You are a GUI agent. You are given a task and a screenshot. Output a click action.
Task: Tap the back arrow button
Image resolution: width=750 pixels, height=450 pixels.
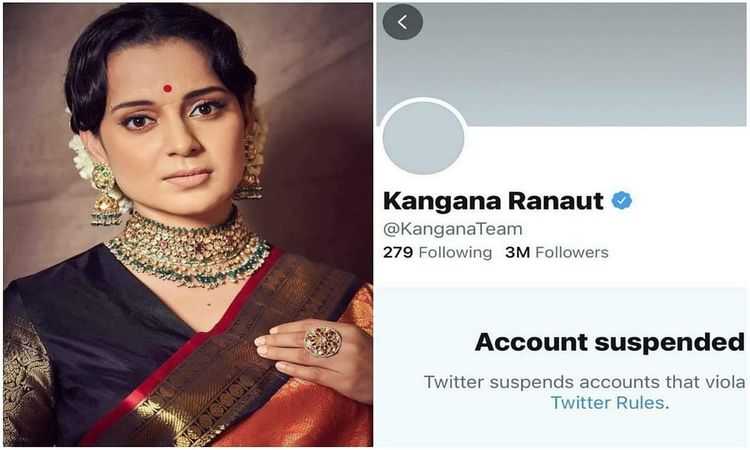point(402,22)
